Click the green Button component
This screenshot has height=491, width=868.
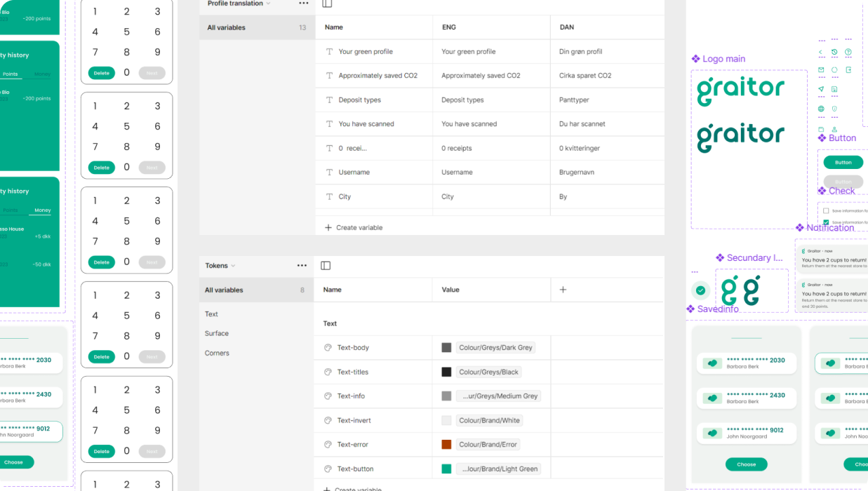[843, 162]
